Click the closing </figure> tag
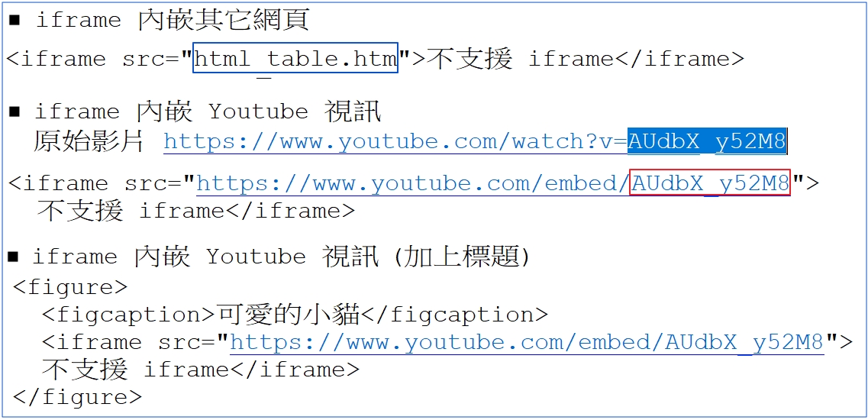Image resolution: width=868 pixels, height=420 pixels. coord(78,397)
